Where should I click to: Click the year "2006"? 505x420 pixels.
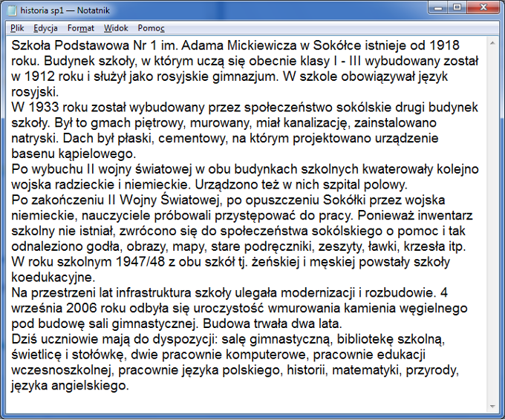(82, 308)
